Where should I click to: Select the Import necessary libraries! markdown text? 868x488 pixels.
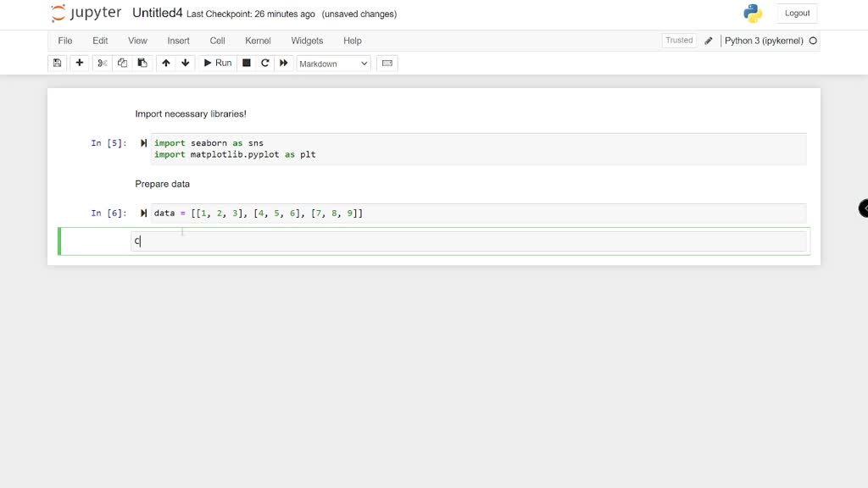[x=191, y=114]
